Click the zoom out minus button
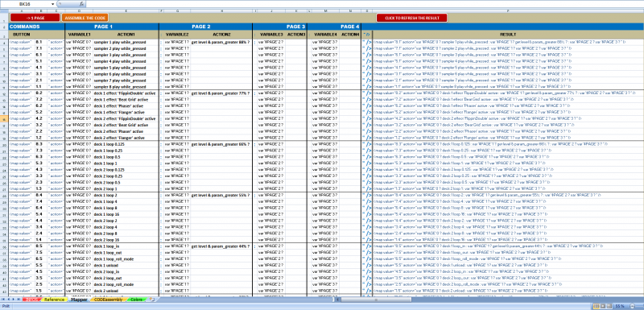Screen dimensions: 644x310 (x=633, y=306)
